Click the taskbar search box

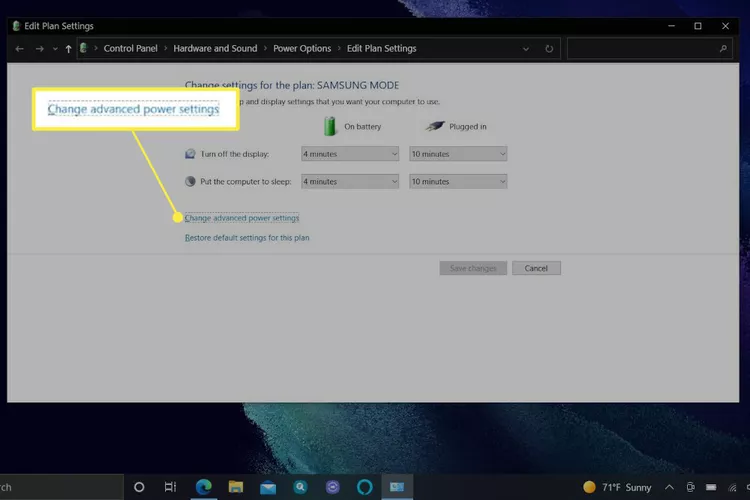(61, 487)
